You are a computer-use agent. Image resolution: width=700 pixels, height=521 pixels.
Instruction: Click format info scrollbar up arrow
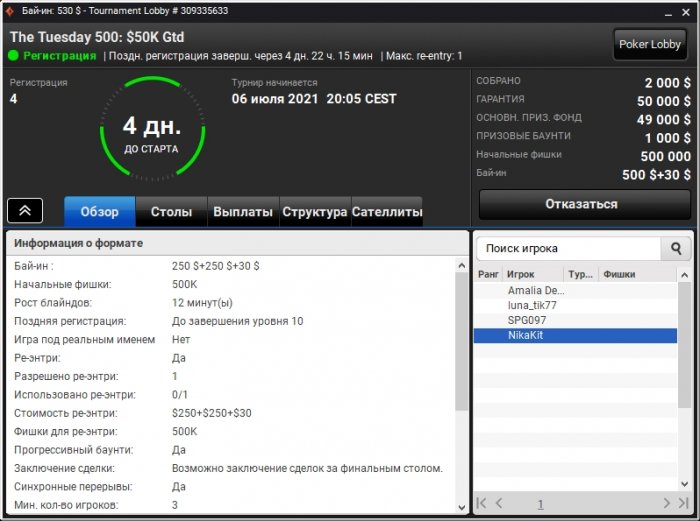(462, 266)
